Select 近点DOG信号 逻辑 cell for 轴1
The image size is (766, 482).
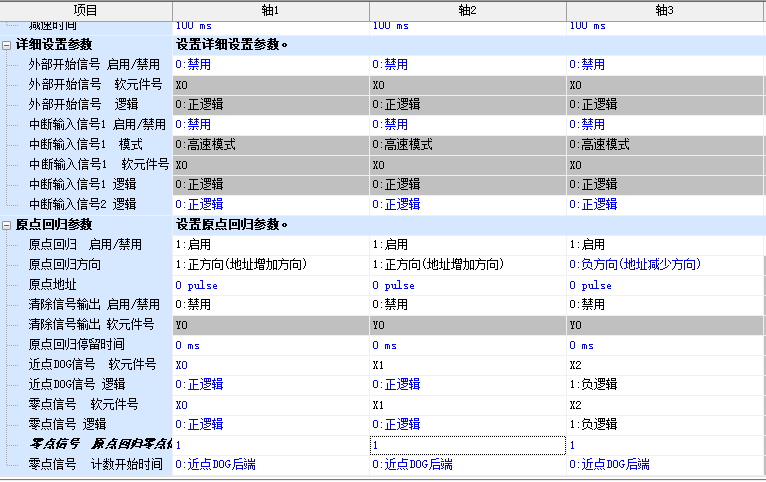click(271, 385)
